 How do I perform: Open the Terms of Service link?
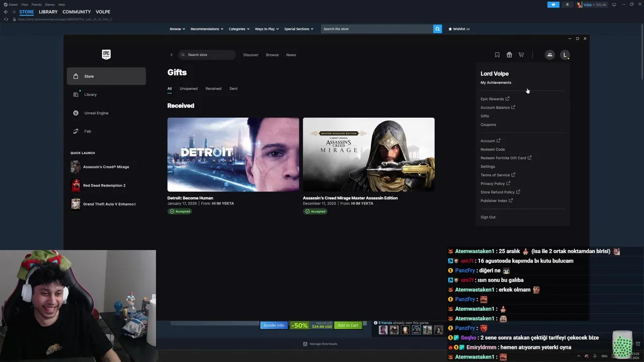tap(498, 175)
